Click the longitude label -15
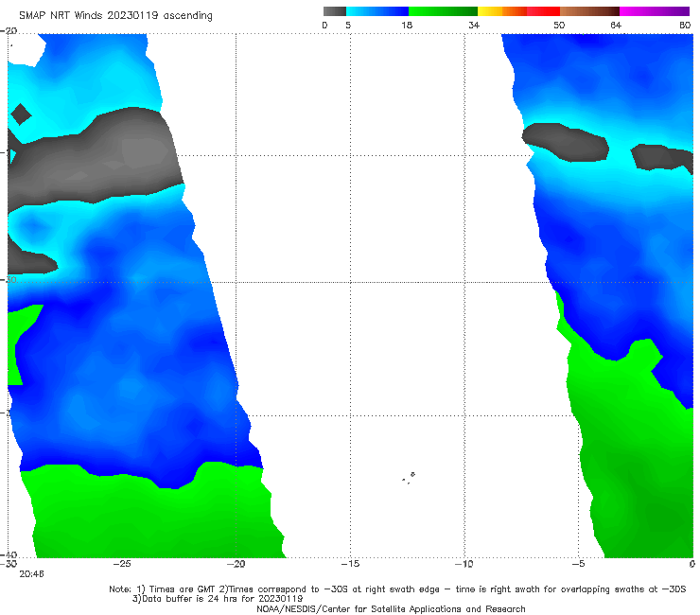 [x=350, y=564]
